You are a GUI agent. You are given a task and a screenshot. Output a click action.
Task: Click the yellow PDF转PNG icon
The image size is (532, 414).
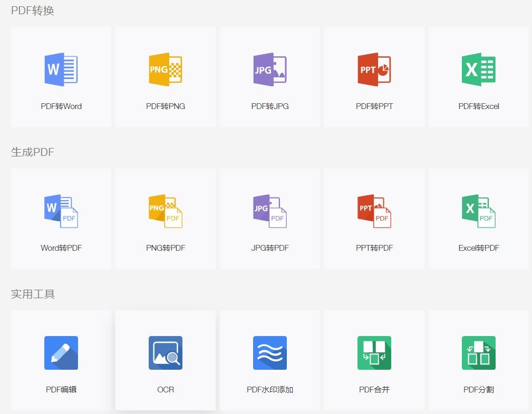(x=166, y=70)
